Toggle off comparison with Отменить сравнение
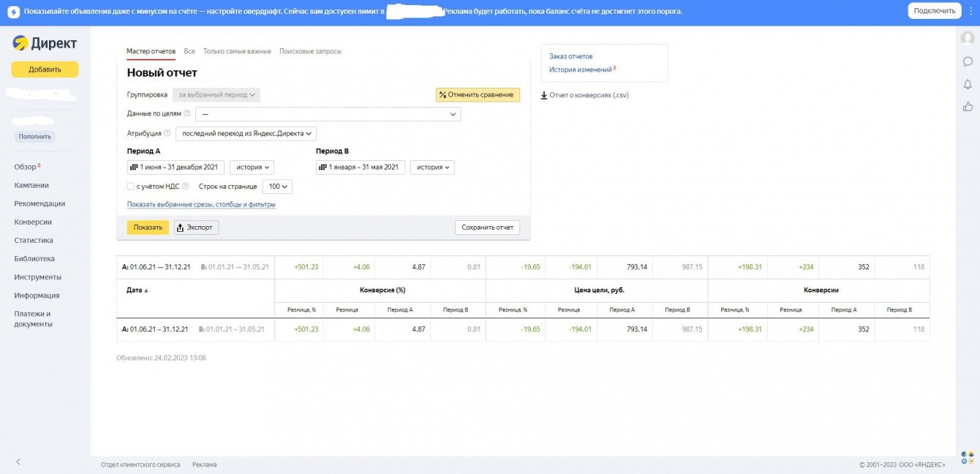This screenshot has width=980, height=474. coord(478,95)
